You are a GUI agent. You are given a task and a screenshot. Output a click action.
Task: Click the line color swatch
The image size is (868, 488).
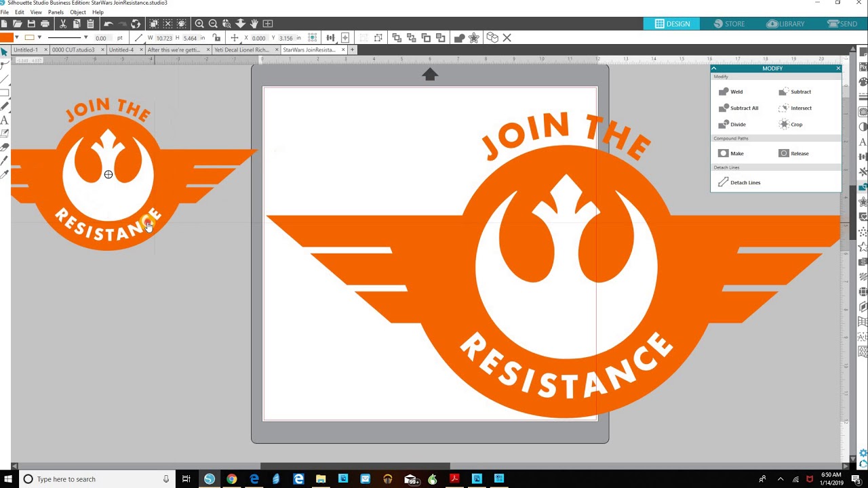click(x=29, y=37)
